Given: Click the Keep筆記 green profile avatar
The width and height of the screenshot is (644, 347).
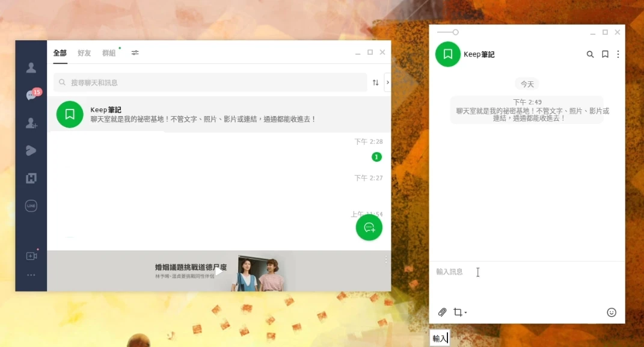Looking at the screenshot, I should (448, 54).
